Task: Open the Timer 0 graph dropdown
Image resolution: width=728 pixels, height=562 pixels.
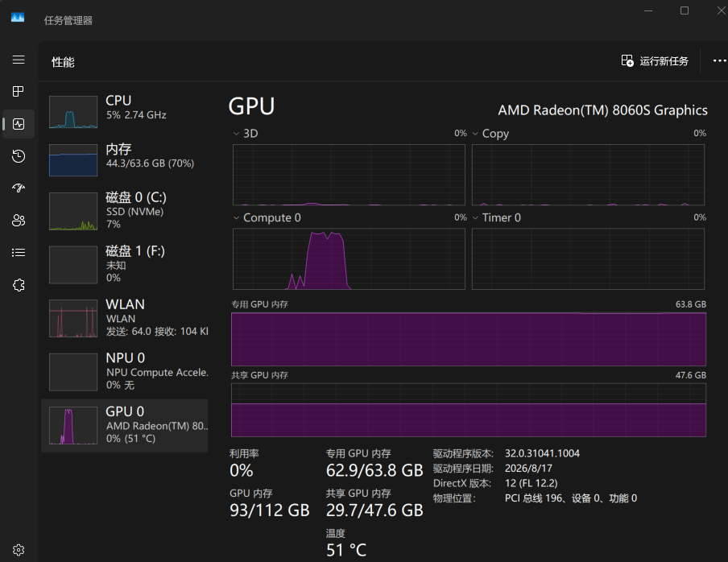Action: pyautogui.click(x=475, y=217)
